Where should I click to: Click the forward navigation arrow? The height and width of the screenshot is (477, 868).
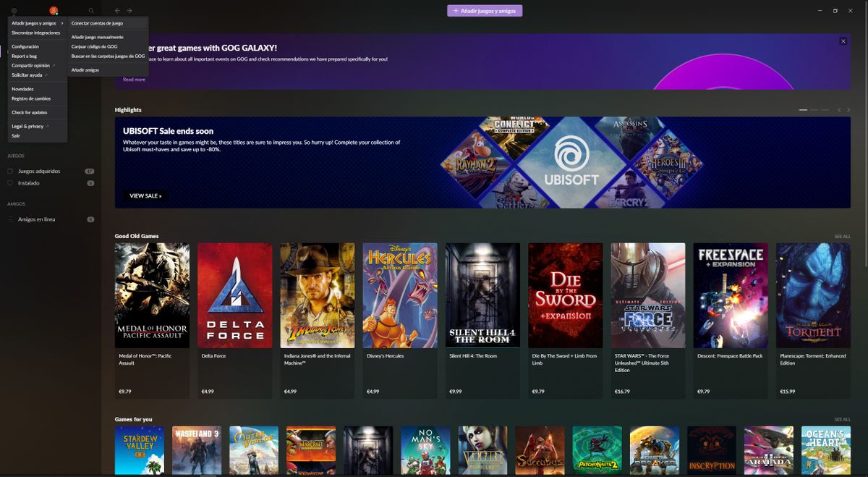[x=129, y=10]
